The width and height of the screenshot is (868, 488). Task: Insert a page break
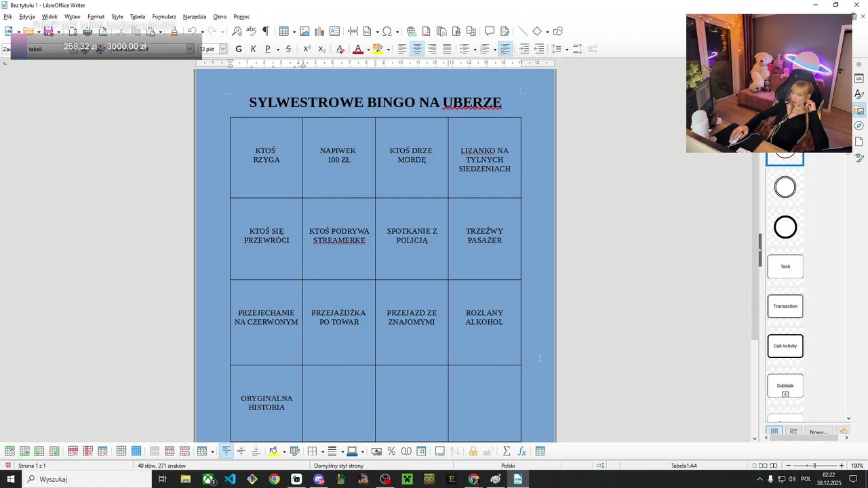coord(353,31)
